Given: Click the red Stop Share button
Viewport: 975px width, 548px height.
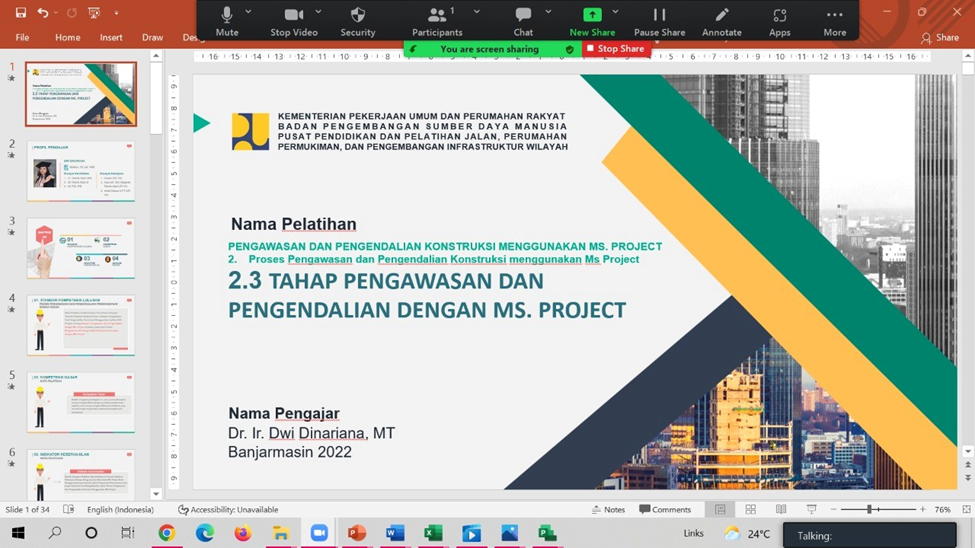Looking at the screenshot, I should click(x=616, y=49).
